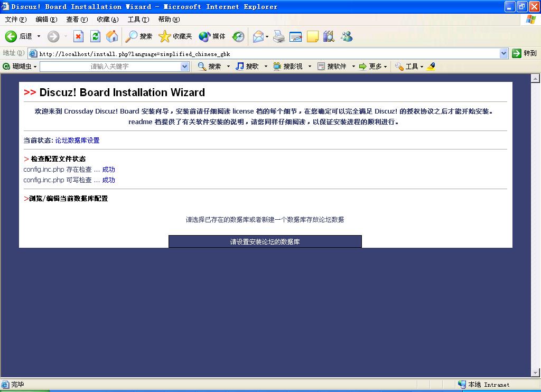Click the Edit page icon

(296, 36)
